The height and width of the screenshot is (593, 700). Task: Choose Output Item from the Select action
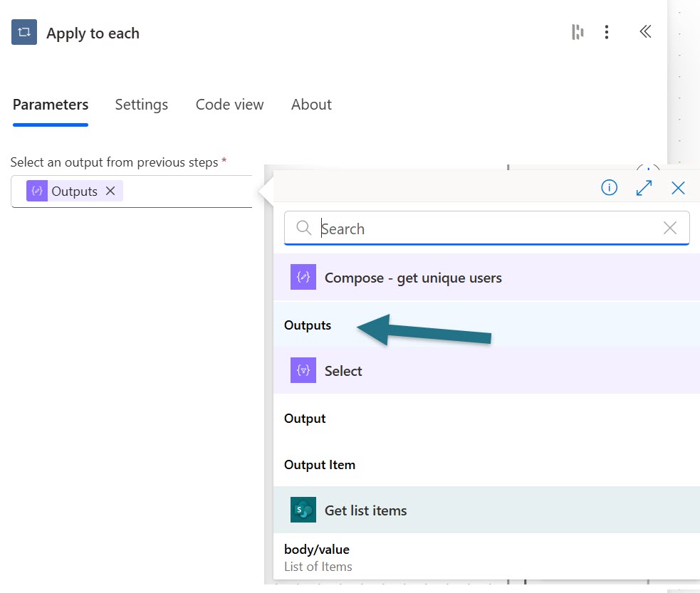(319, 465)
